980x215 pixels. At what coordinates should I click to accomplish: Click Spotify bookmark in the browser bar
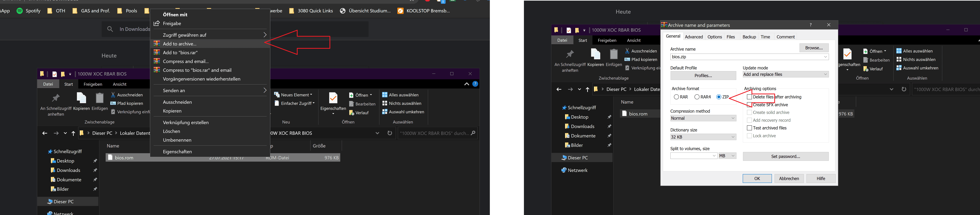click(x=29, y=11)
